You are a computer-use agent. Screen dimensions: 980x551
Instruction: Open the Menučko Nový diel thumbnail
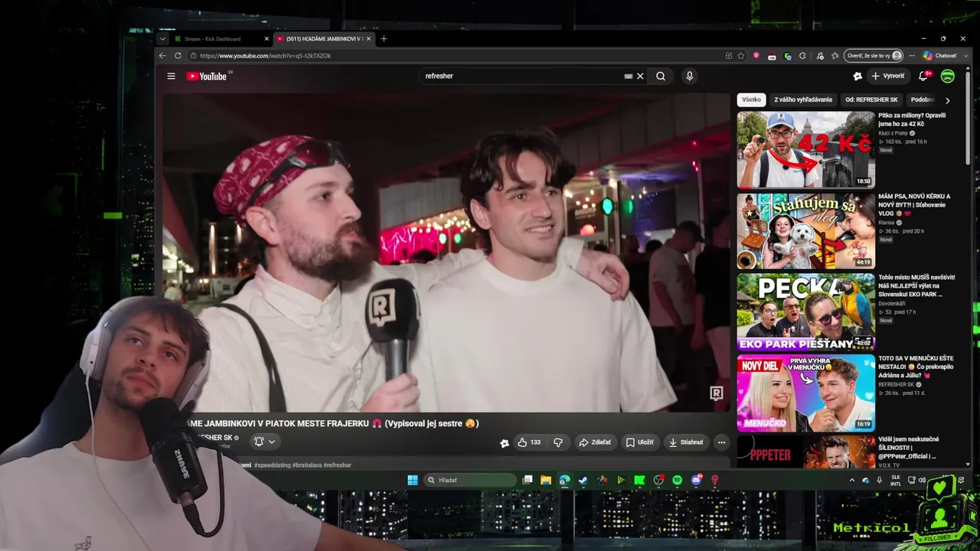805,393
